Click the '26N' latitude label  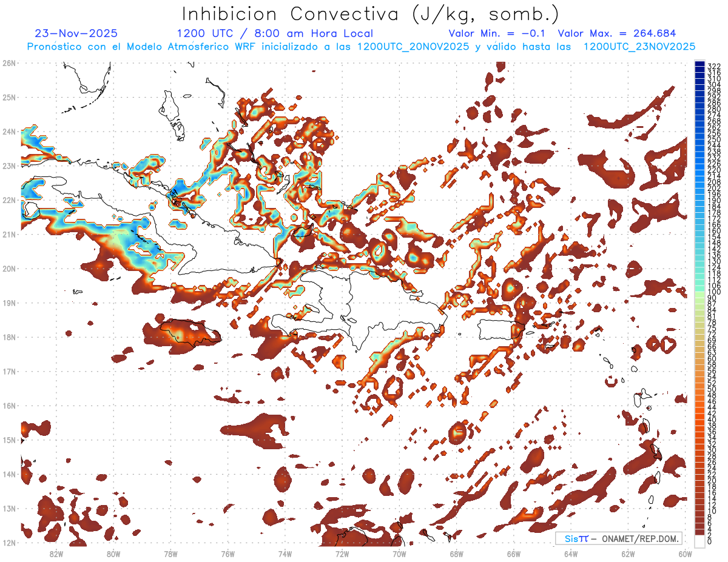coord(8,63)
